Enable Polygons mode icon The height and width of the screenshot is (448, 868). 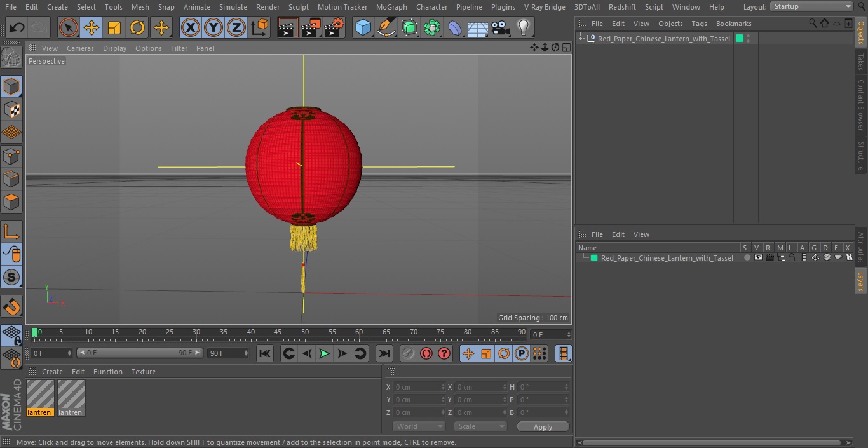pyautogui.click(x=11, y=202)
